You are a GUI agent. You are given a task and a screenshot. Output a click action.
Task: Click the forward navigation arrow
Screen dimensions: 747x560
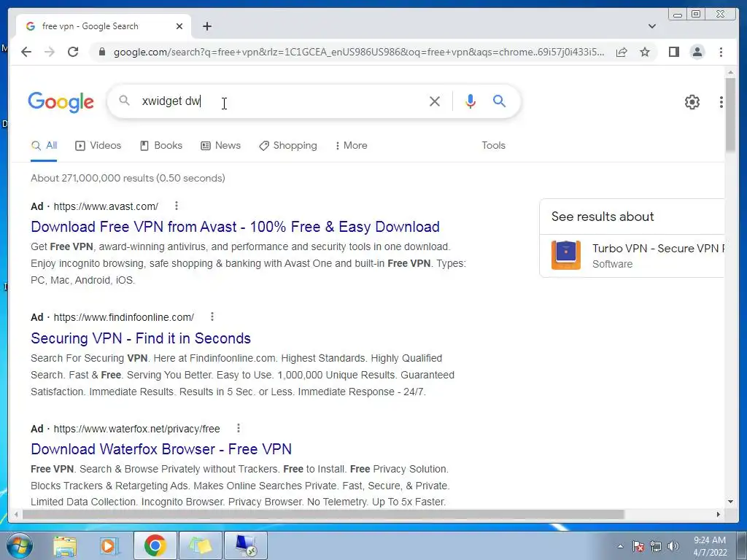pyautogui.click(x=50, y=52)
